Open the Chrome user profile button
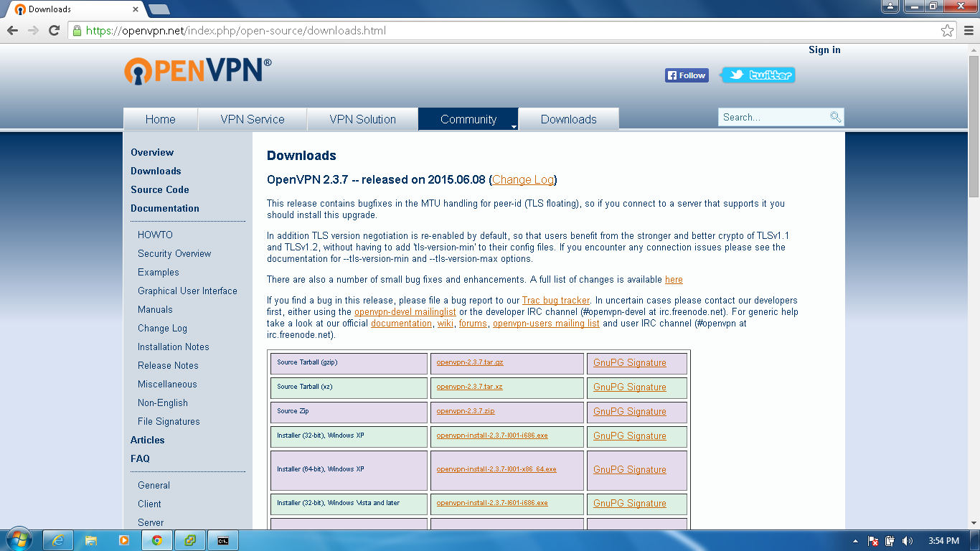 (x=890, y=6)
